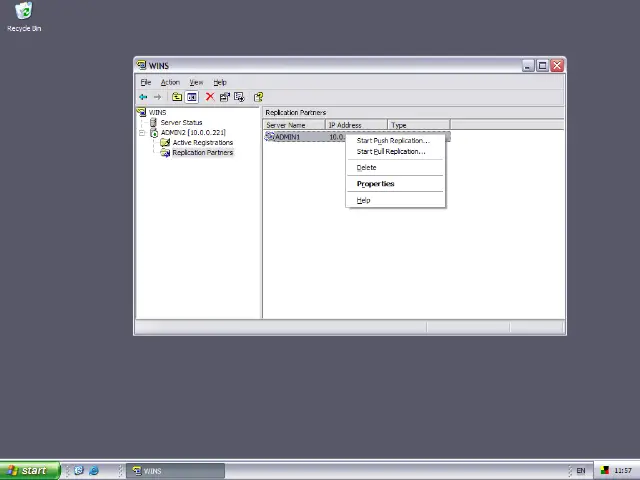Open the File menu
Screen dimensions: 640x480
(x=146, y=82)
